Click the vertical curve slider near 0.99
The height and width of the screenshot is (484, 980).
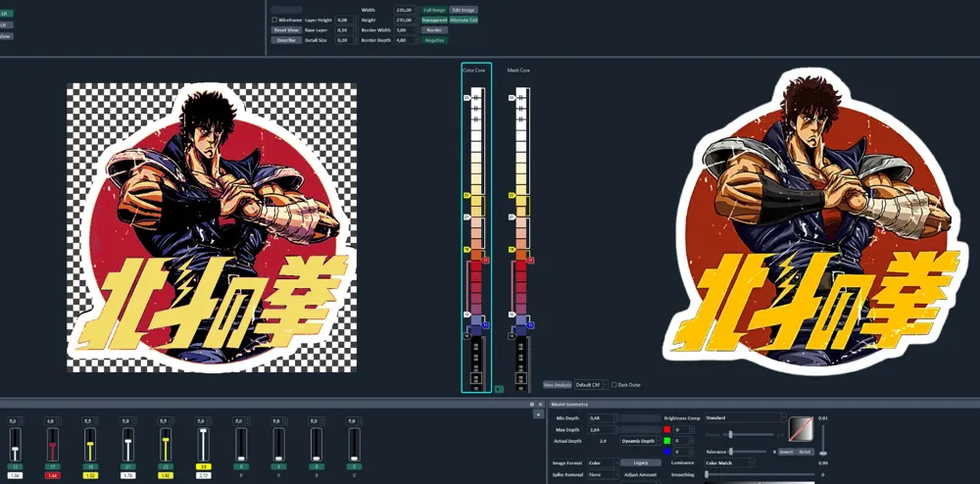[x=823, y=440]
